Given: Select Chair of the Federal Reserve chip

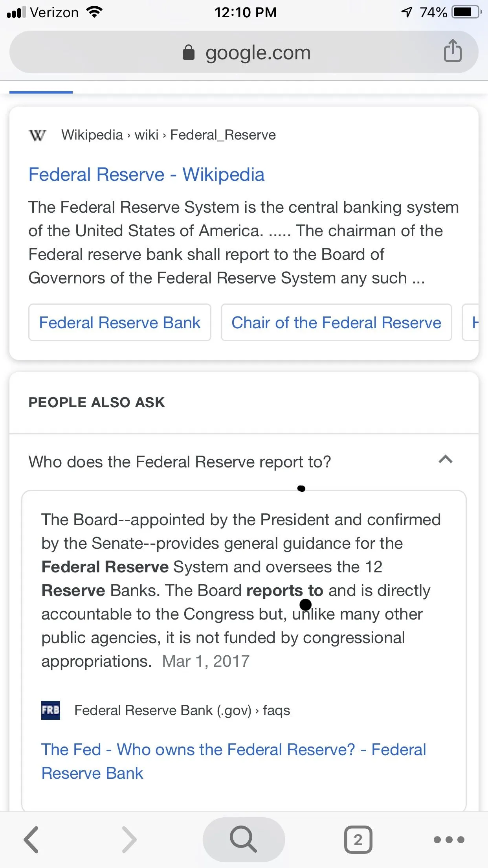Looking at the screenshot, I should (336, 322).
